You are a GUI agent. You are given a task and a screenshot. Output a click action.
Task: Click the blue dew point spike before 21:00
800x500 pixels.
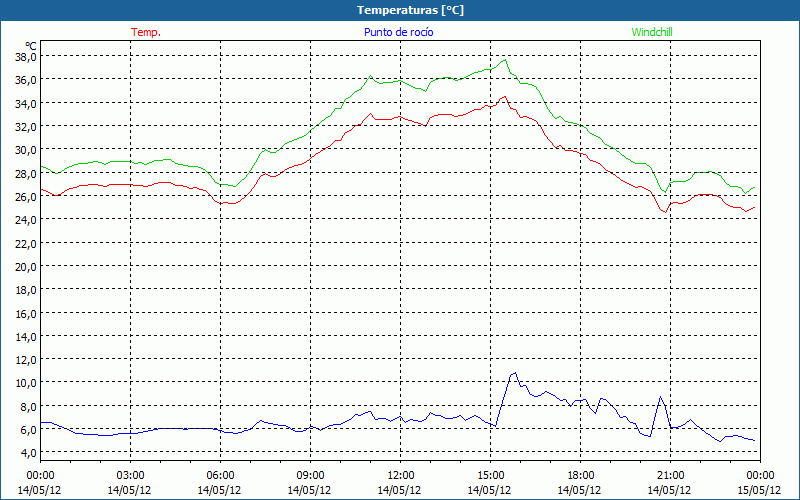coord(660,397)
